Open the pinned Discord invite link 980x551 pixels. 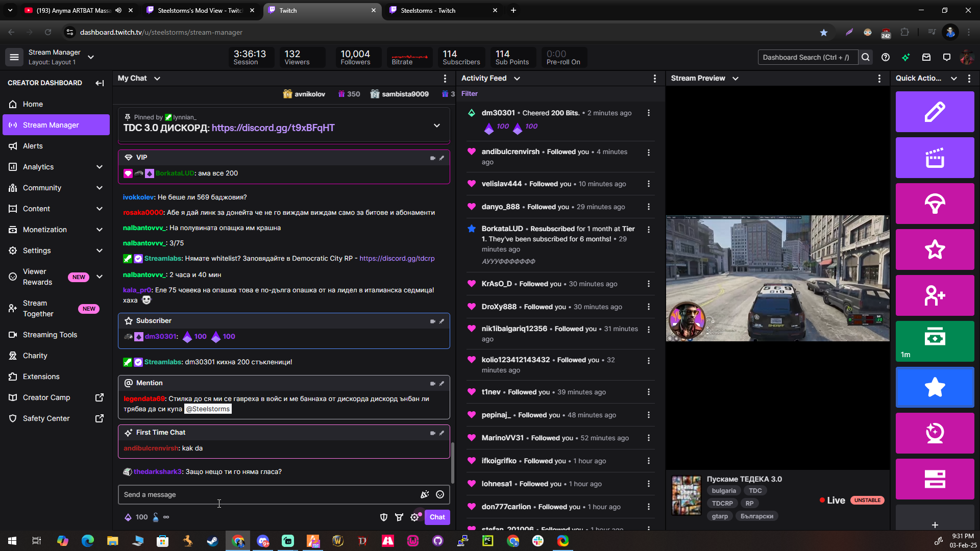pyautogui.click(x=273, y=128)
